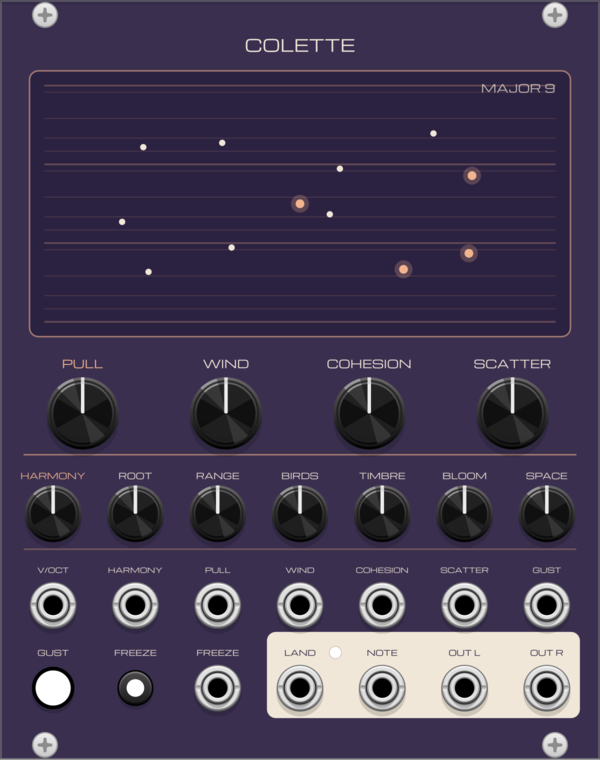Click the OUT R output jack
600x760 pixels.
click(547, 687)
